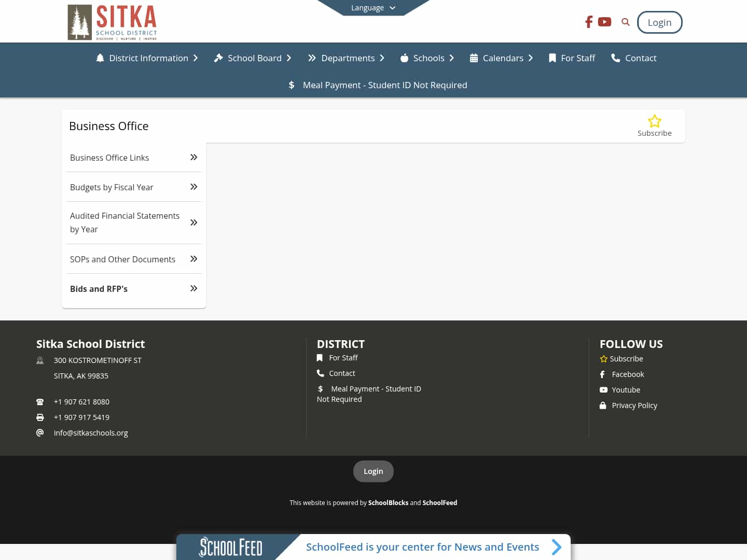The width and height of the screenshot is (747, 560).
Task: Open the YouTube icon in the header
Action: [604, 22]
